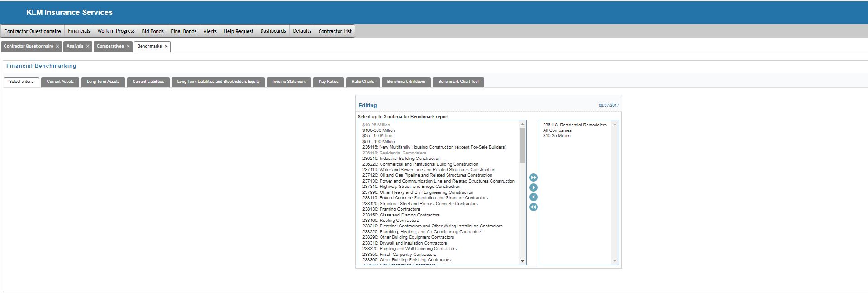Close the Benchmarks tab

[x=166, y=46]
